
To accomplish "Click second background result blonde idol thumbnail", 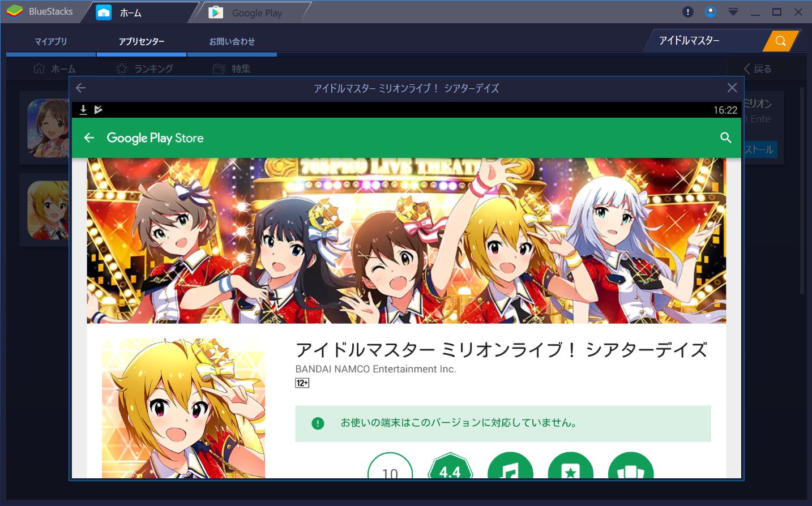I will (x=48, y=210).
